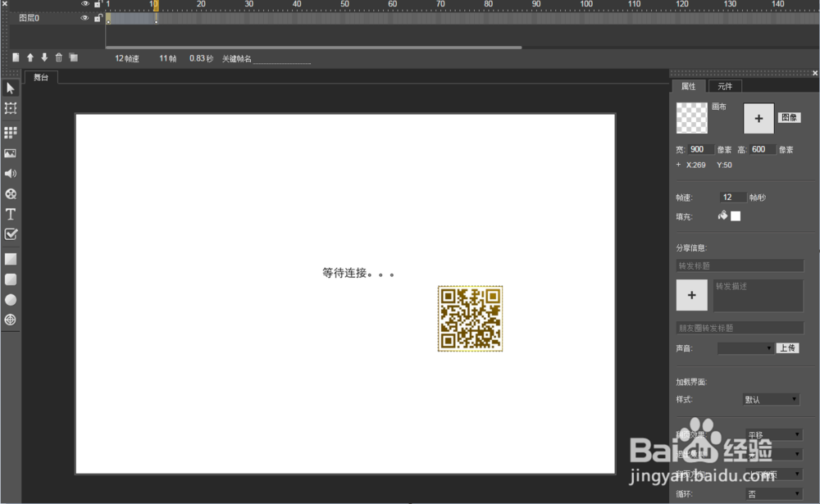Select the rectangle shape tool
This screenshot has width=820, height=504.
(x=10, y=259)
